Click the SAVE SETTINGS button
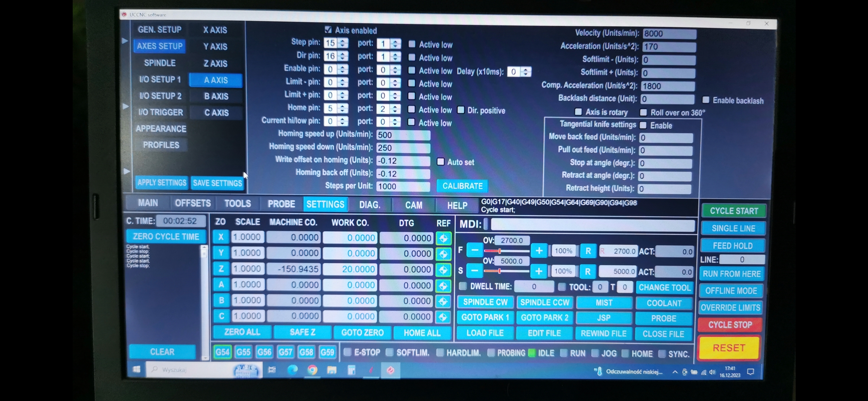Image resolution: width=868 pixels, height=401 pixels. tap(217, 183)
